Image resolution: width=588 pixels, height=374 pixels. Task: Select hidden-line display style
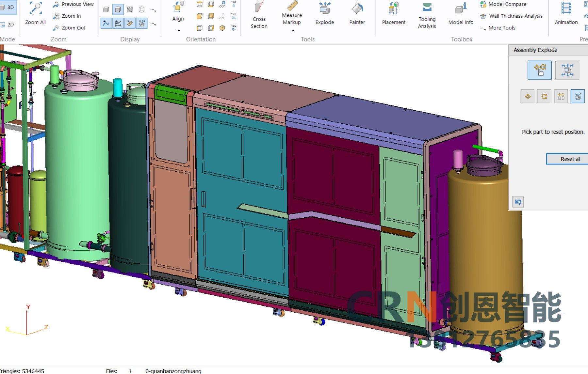(130, 9)
